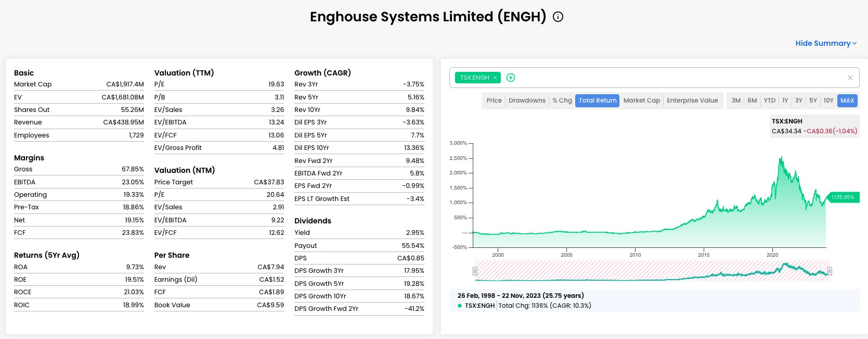Set chart range to 3M
Screen dimensions: 868x339
point(736,101)
